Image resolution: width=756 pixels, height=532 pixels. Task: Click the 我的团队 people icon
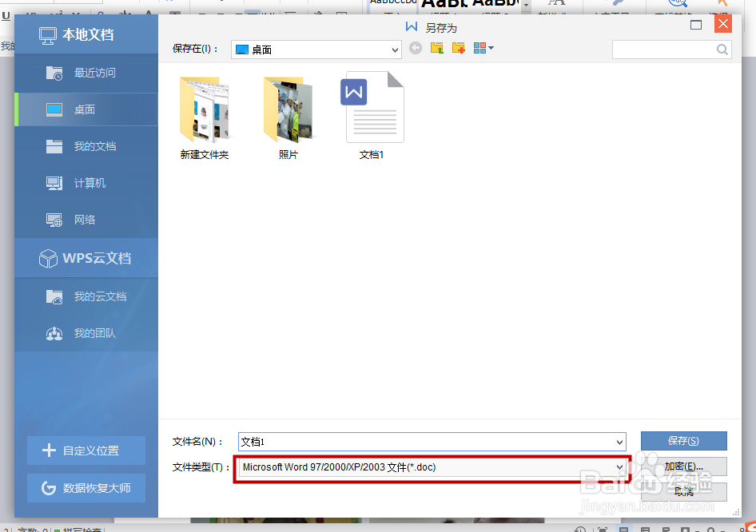pos(54,333)
